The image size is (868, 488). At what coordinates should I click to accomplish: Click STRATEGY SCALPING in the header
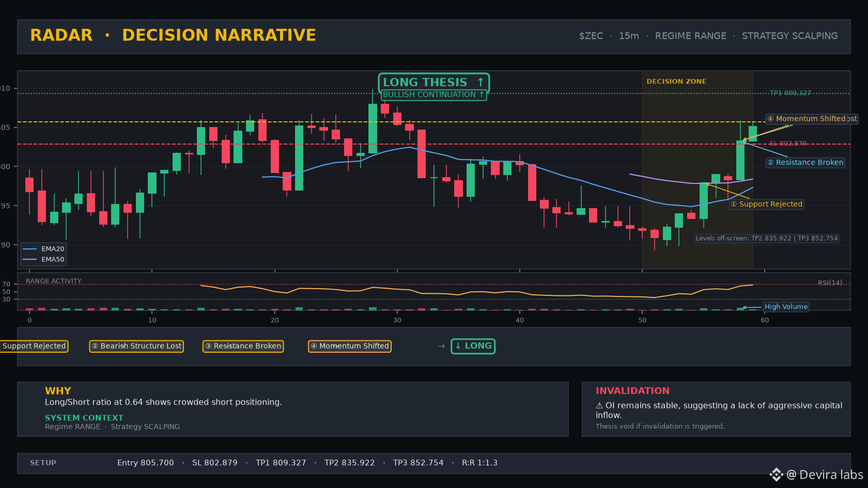tap(790, 36)
